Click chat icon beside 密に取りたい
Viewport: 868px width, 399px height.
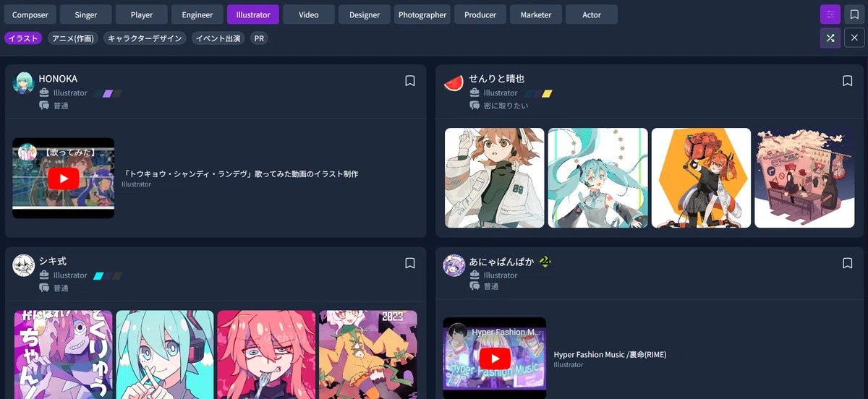[x=475, y=106]
